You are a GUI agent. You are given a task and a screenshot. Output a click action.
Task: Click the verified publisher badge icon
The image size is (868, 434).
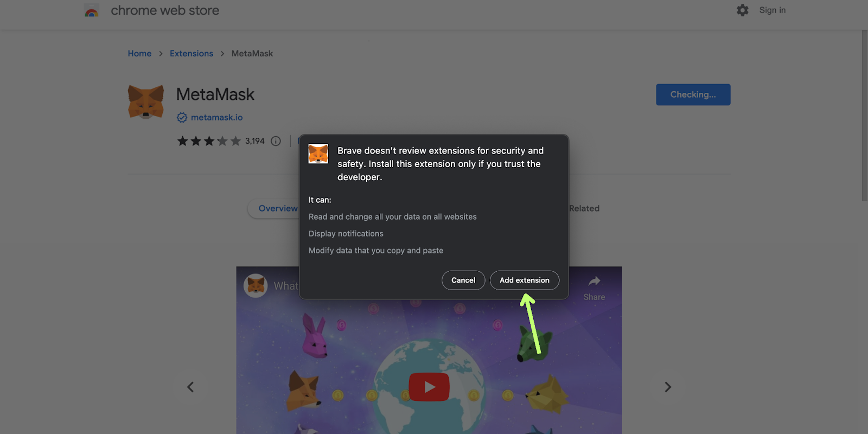182,117
